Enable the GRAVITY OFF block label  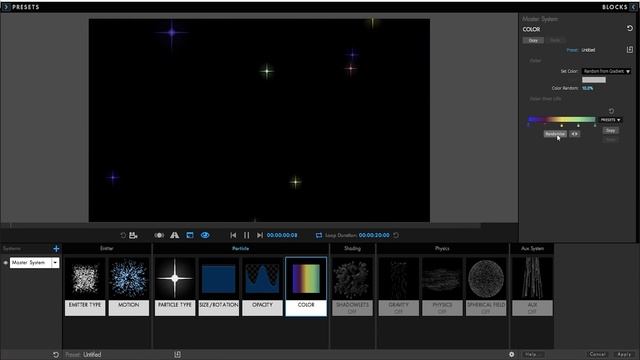click(398, 308)
